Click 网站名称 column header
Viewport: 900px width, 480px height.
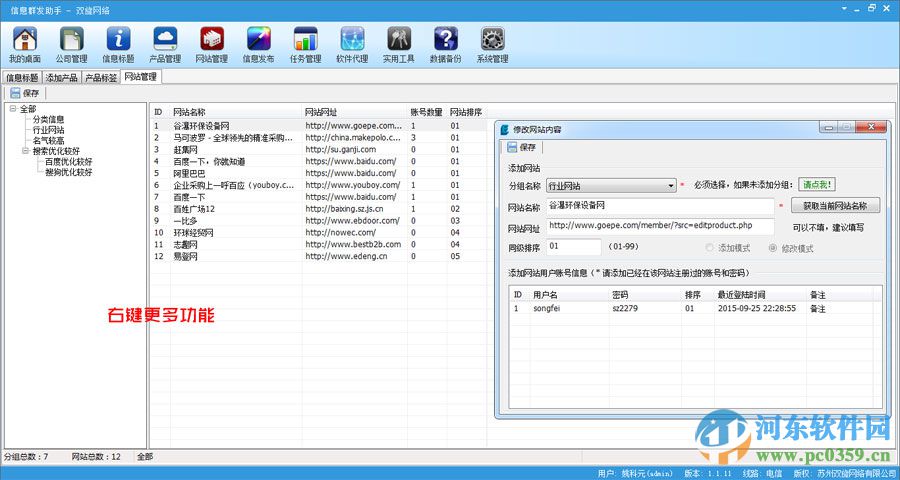pyautogui.click(x=236, y=112)
